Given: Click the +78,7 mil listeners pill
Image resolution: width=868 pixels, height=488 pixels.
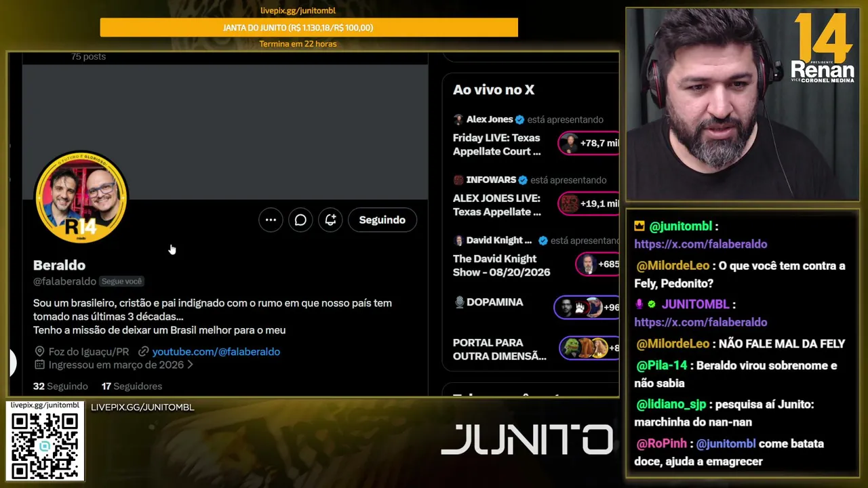Looking at the screenshot, I should tap(589, 143).
